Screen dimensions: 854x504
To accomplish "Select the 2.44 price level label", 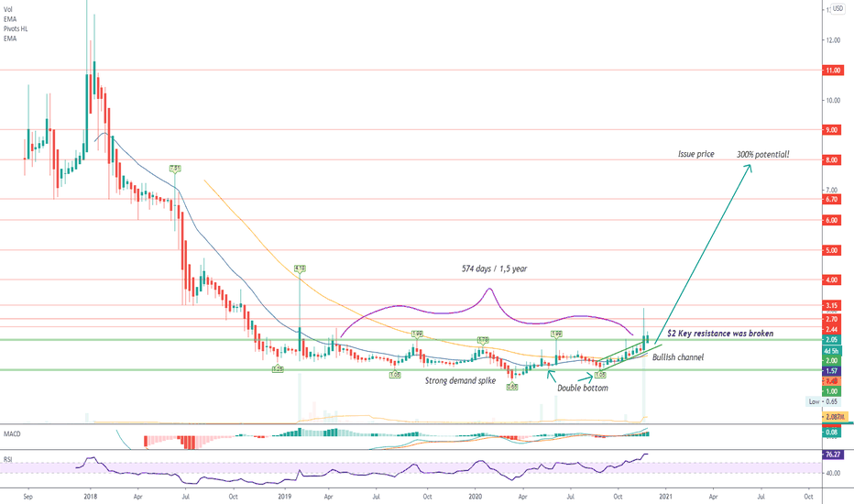I will (x=831, y=330).
